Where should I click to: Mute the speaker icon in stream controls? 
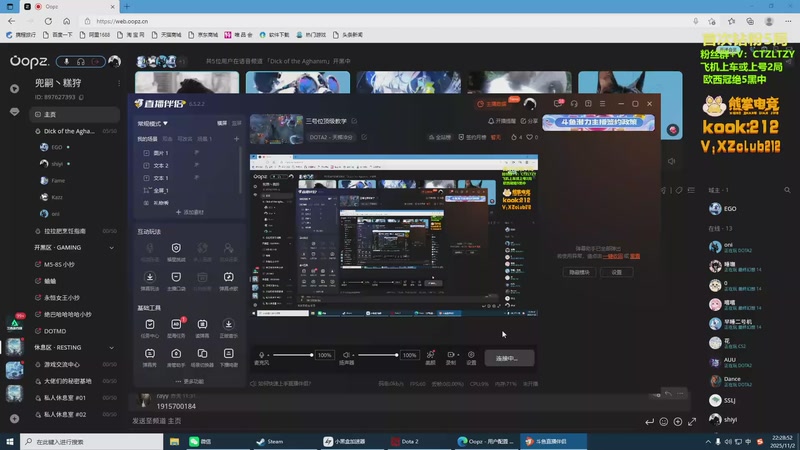coord(346,355)
